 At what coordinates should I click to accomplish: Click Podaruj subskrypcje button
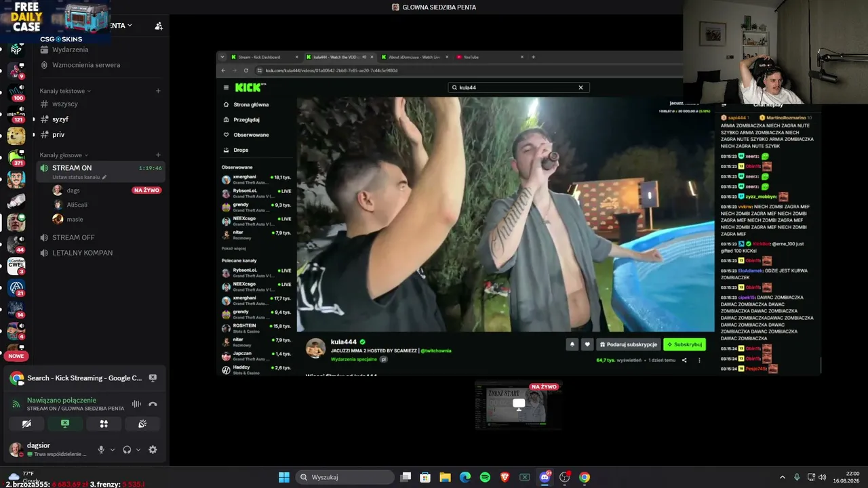[629, 344]
